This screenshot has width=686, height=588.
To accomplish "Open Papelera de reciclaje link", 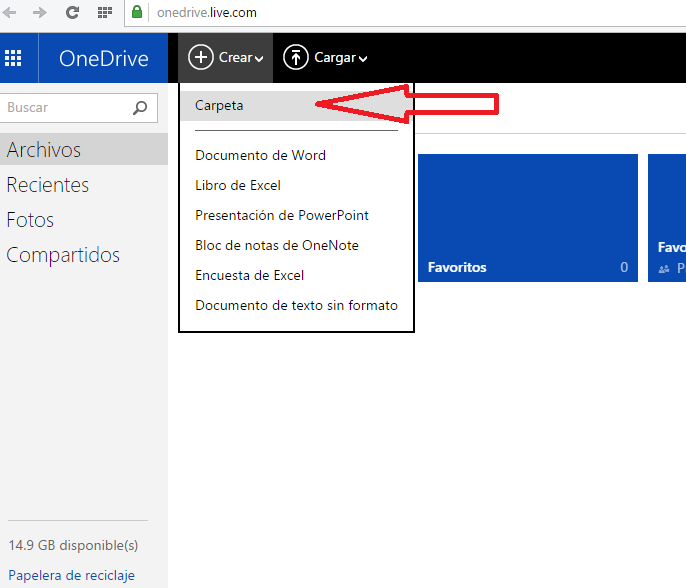I will [71, 576].
